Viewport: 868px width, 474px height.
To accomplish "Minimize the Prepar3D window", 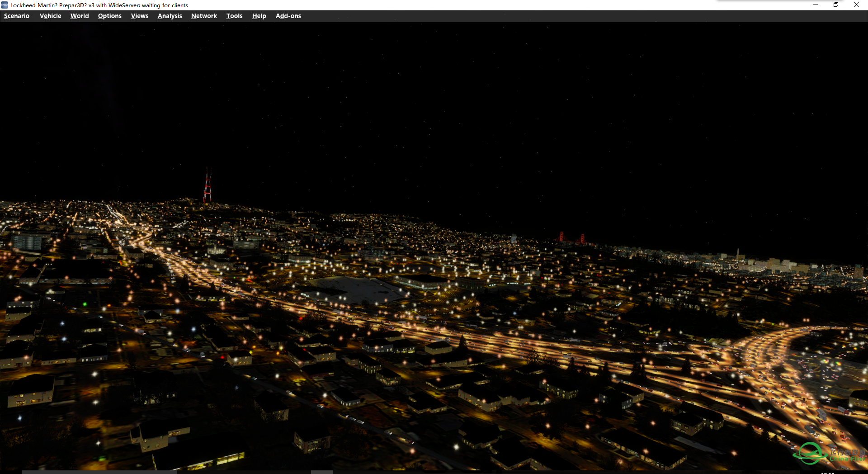I will click(x=816, y=5).
